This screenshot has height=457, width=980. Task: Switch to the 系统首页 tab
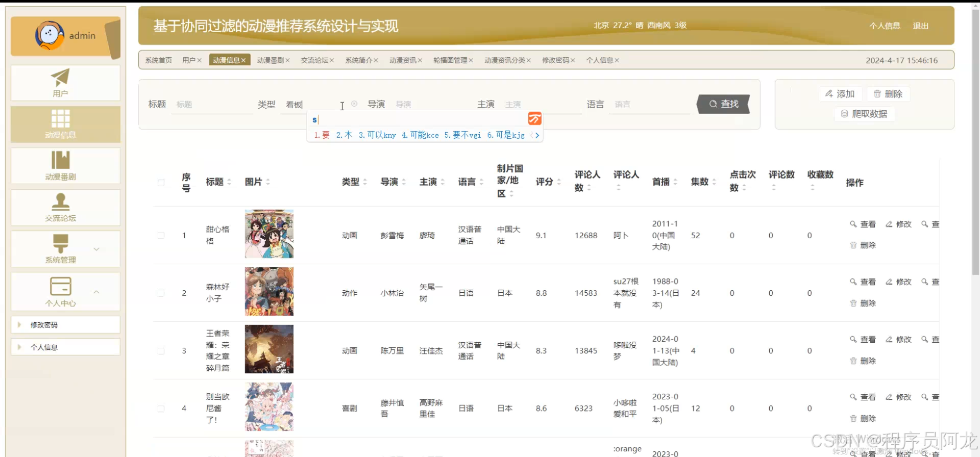(159, 60)
